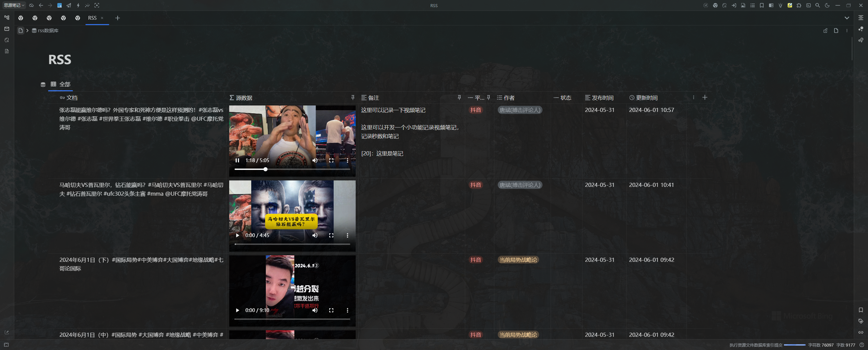
Task: Enter fullscreen on the 5:05 video
Action: [331, 160]
